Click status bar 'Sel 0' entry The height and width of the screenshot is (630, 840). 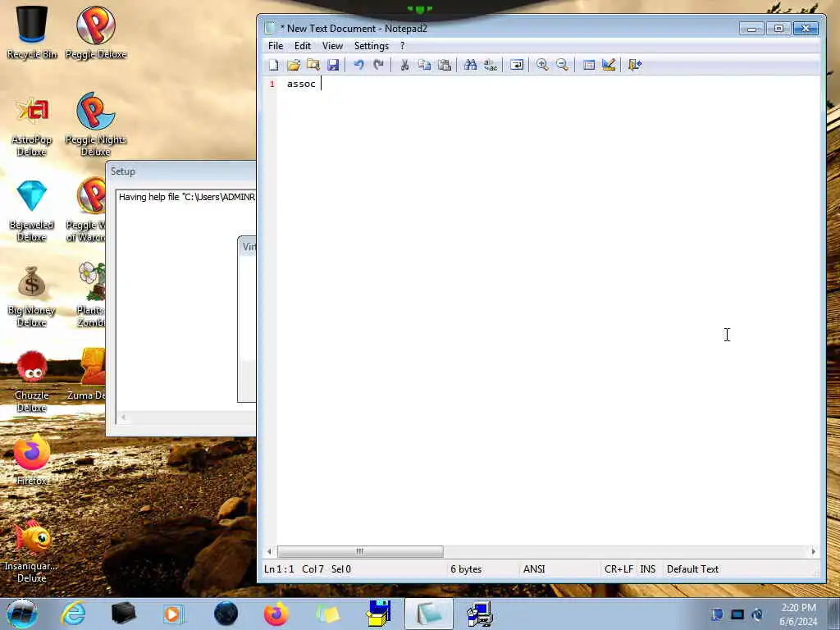tap(340, 569)
